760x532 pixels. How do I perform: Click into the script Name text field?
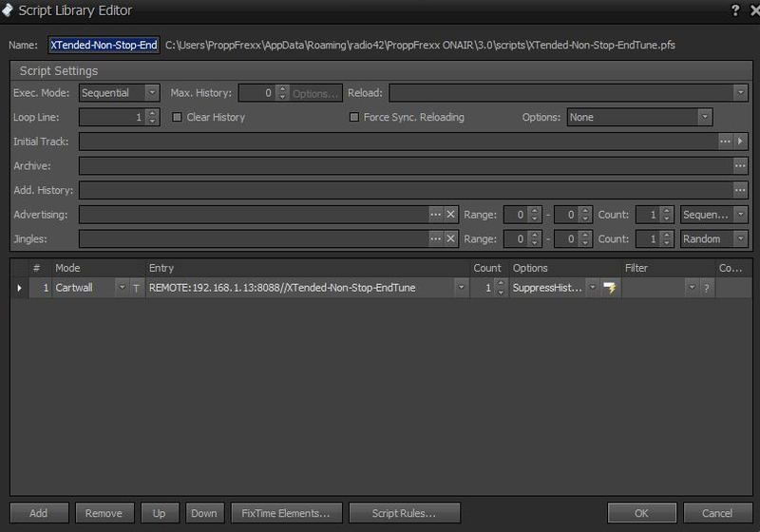coord(104,45)
